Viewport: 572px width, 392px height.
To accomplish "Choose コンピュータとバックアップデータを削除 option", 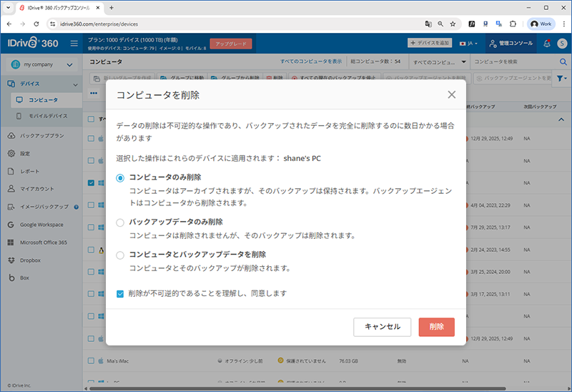I will pos(120,255).
